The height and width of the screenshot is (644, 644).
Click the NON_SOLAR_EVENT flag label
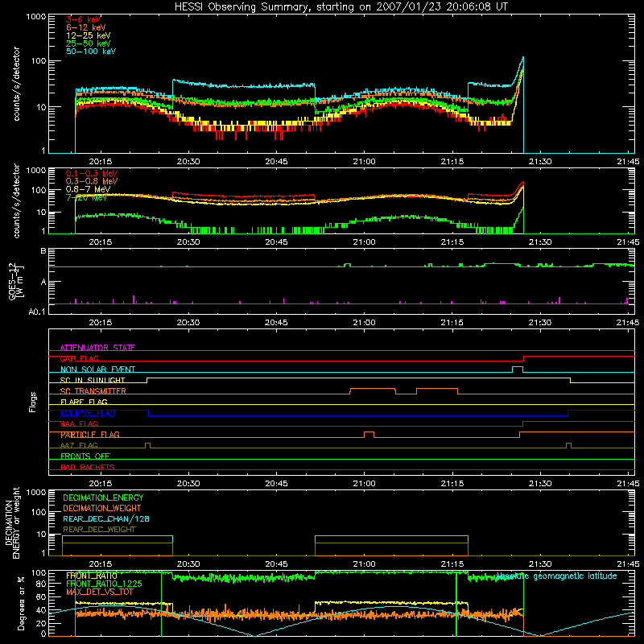(97, 369)
